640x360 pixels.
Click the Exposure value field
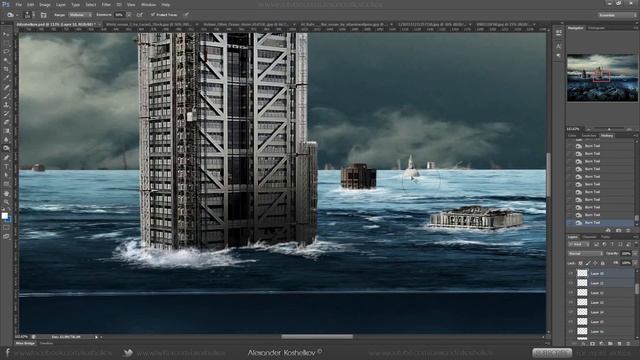[120, 15]
